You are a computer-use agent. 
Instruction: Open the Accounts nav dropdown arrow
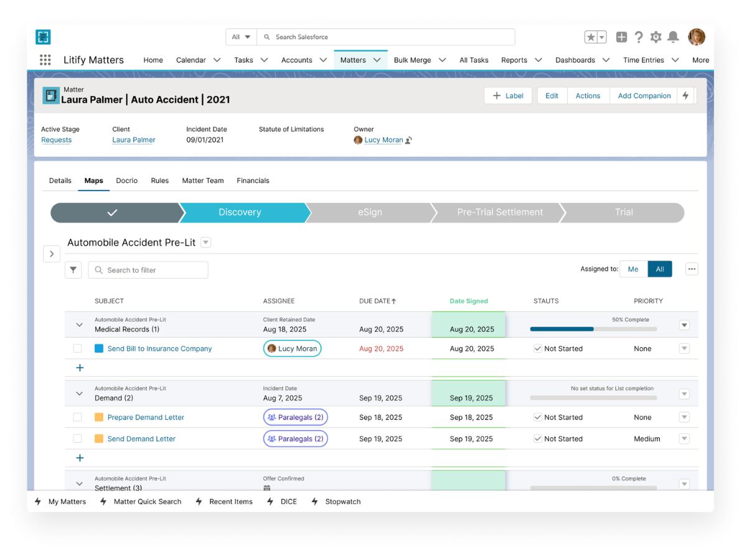(x=323, y=60)
